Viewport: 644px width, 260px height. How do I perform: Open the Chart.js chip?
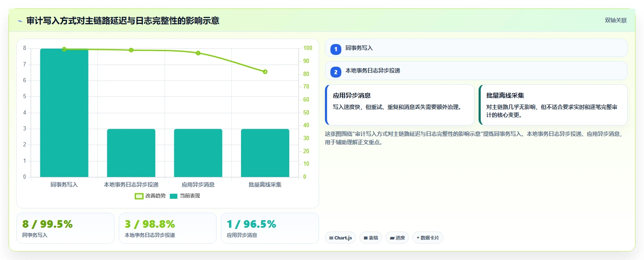tap(340, 238)
